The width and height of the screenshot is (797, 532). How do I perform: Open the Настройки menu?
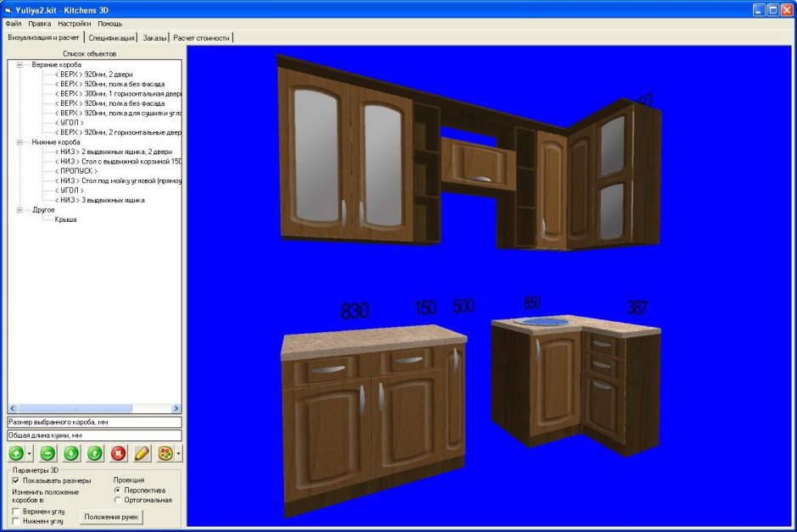[75, 24]
